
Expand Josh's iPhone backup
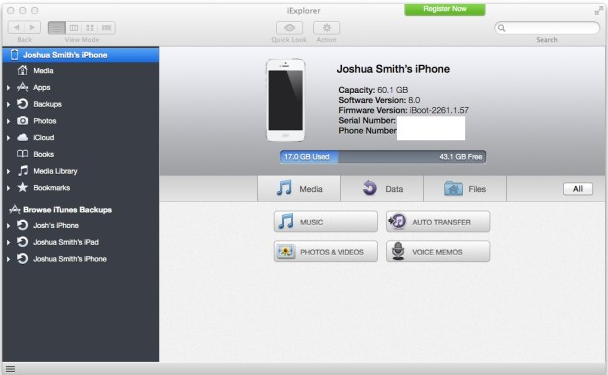pyautogui.click(x=8, y=226)
